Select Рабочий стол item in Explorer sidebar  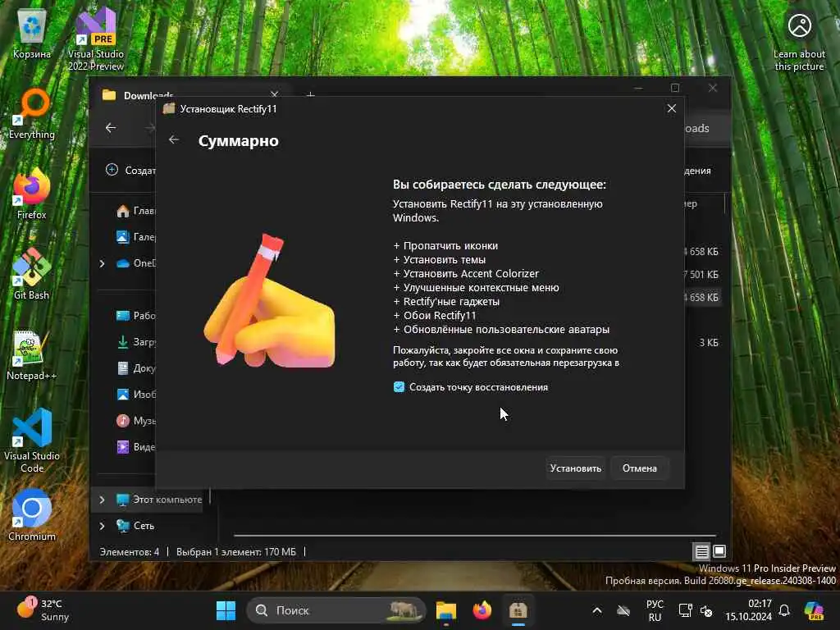pyautogui.click(x=135, y=316)
